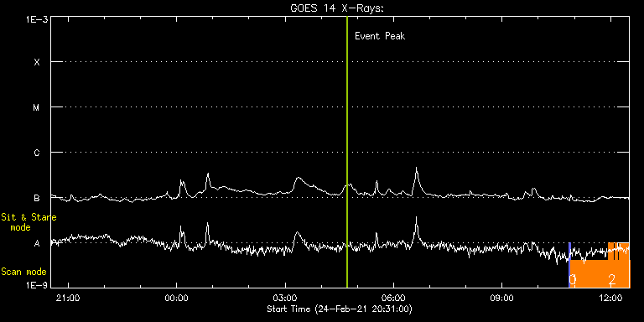Viewport: 644px width, 322px height.
Task: Click the number 2 in orange region
Action: pos(612,280)
